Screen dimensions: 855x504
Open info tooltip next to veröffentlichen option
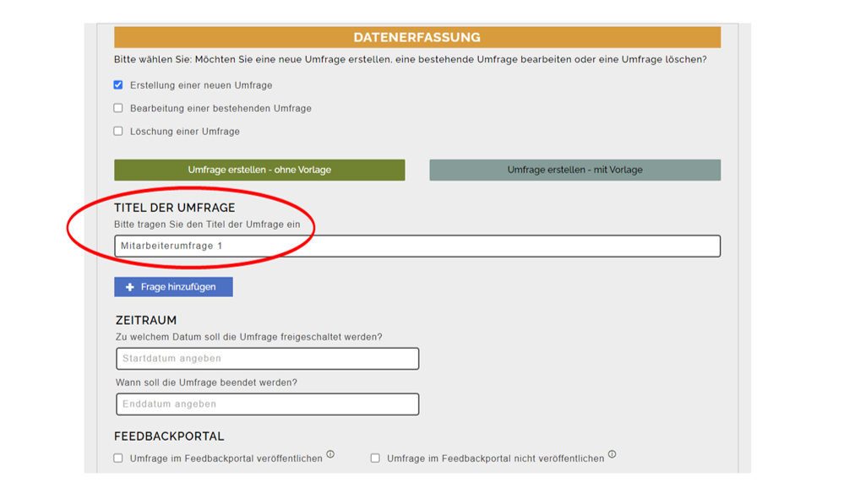(330, 453)
